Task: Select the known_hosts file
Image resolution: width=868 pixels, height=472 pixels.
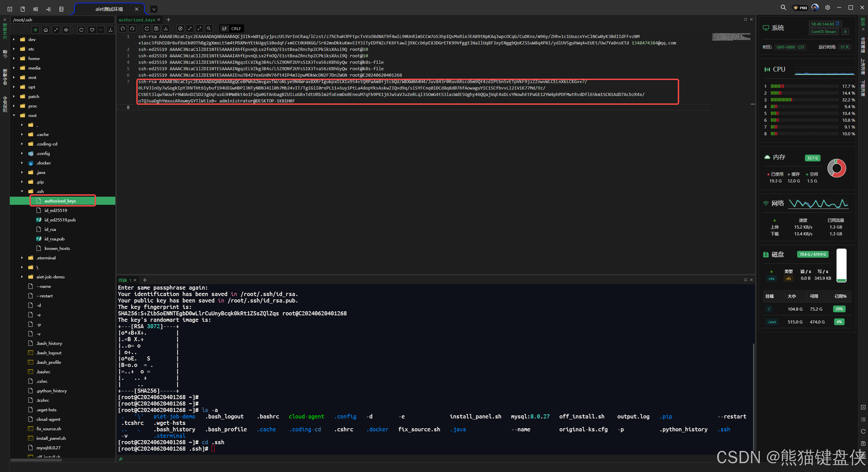Action: point(57,248)
